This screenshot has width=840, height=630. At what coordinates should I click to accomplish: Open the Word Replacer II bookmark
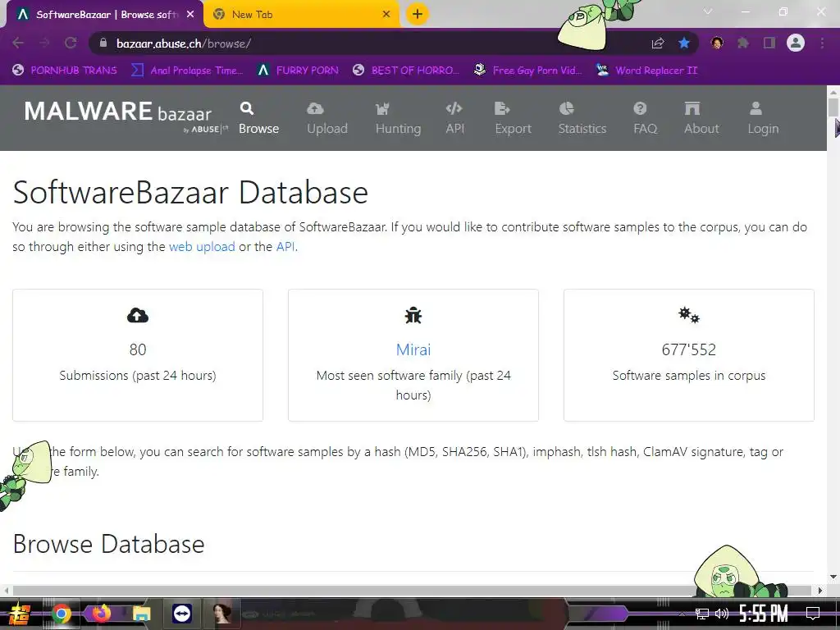tap(646, 71)
